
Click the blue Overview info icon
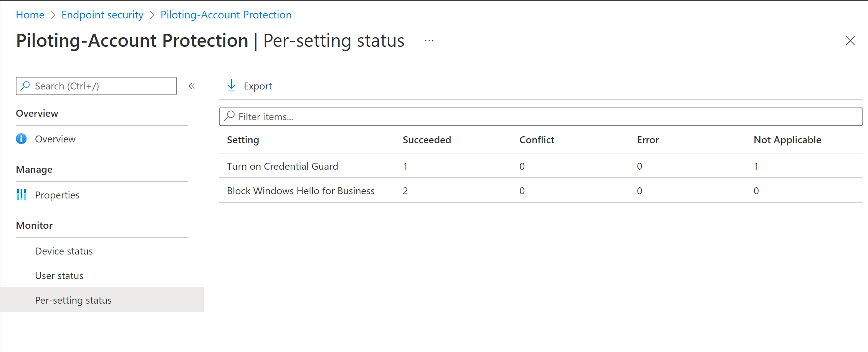coord(21,139)
